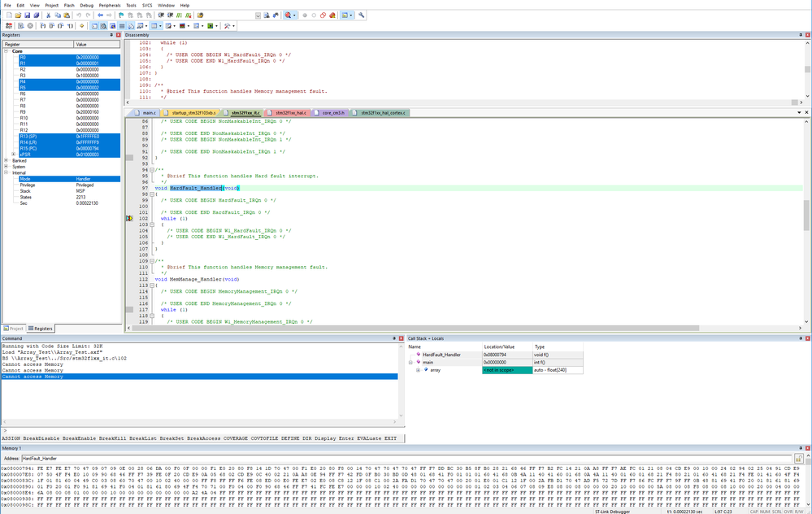
Task: Toggle breakpoint on line 102 margin
Action: (129, 218)
